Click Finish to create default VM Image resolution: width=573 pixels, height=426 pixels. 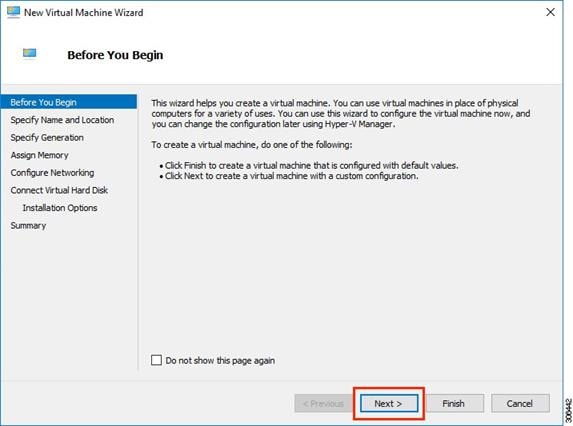[x=454, y=403]
